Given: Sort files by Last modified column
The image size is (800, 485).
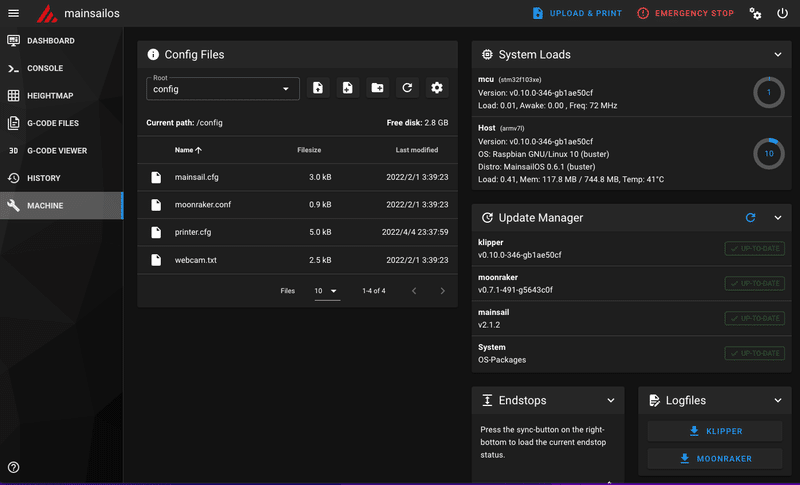Looking at the screenshot, I should 417,150.
